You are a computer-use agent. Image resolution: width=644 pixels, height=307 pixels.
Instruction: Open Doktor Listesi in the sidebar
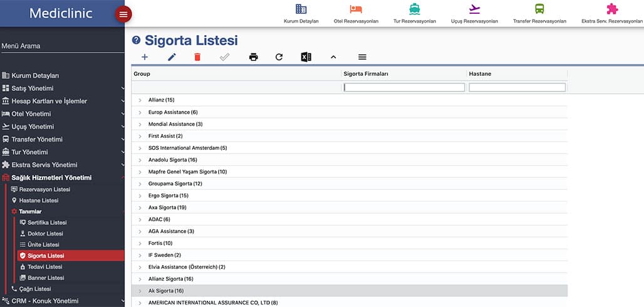coord(45,234)
